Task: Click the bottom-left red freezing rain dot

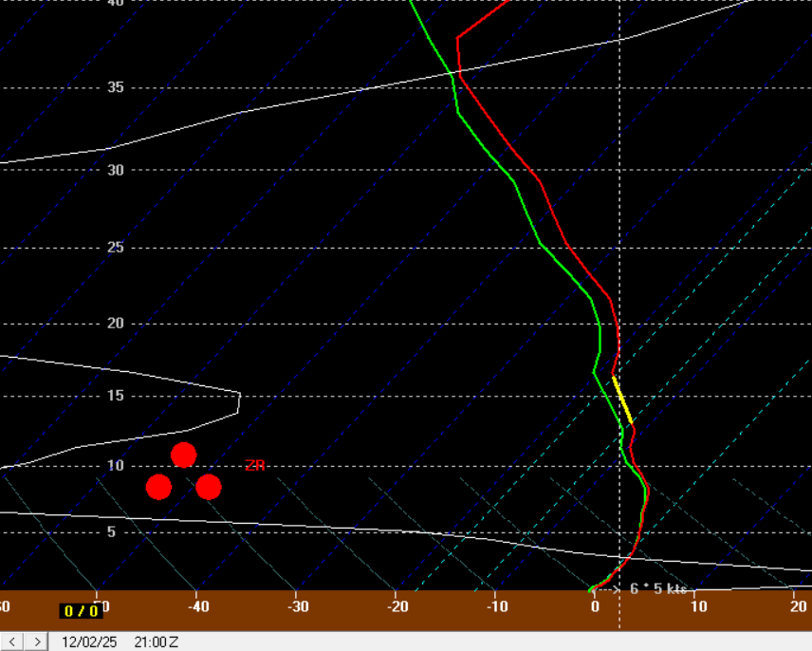Action: 158,487
